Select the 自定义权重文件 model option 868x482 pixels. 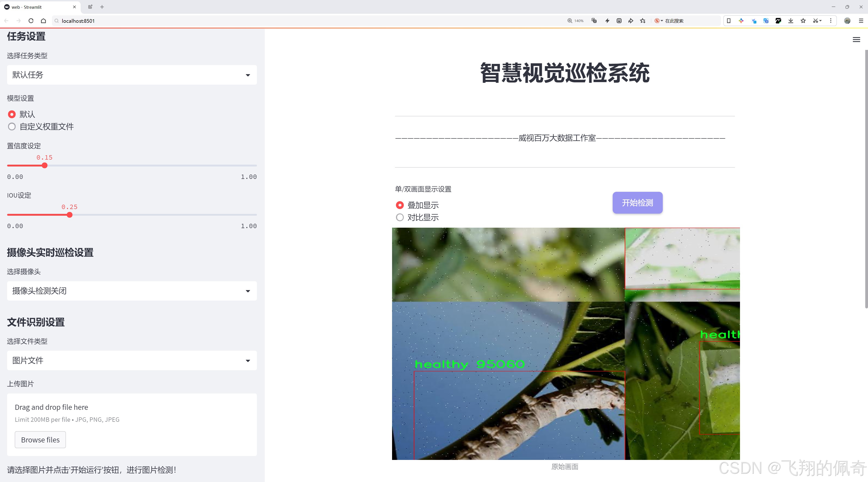(x=12, y=127)
